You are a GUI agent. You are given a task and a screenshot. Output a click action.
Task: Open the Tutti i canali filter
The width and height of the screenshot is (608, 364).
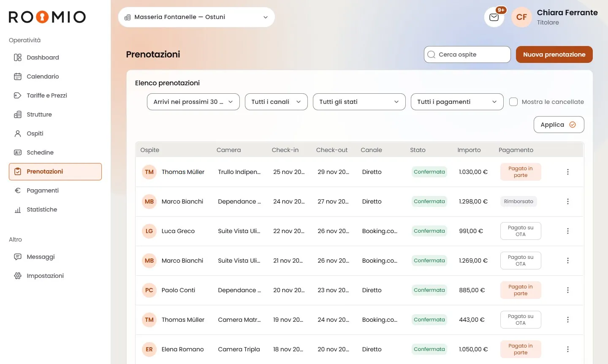[276, 102]
